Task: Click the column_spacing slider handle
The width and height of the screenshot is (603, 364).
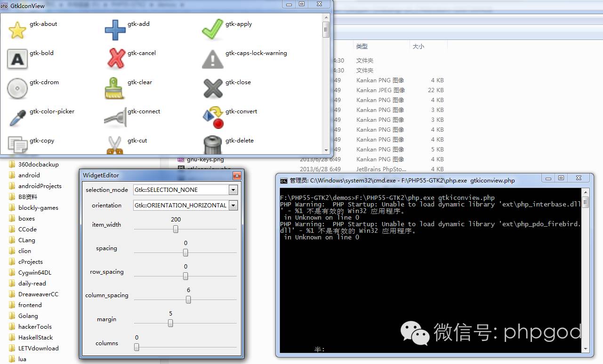Action: pyautogui.click(x=188, y=300)
